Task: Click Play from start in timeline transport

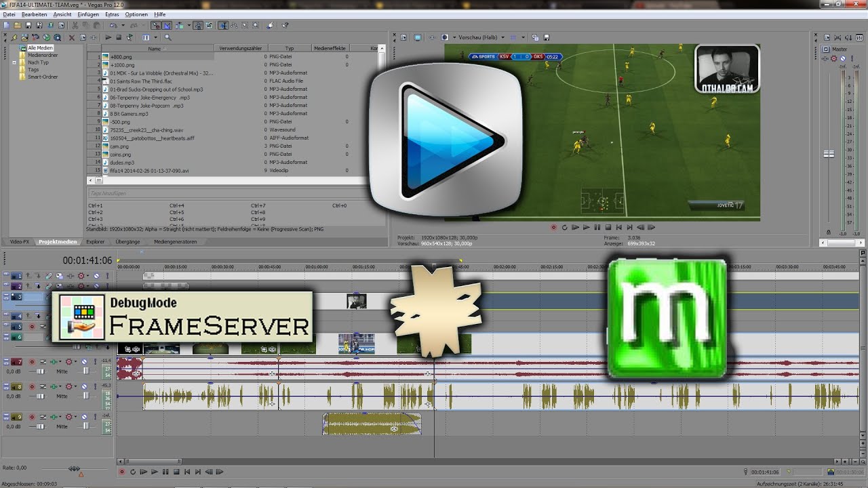Action: pos(144,472)
